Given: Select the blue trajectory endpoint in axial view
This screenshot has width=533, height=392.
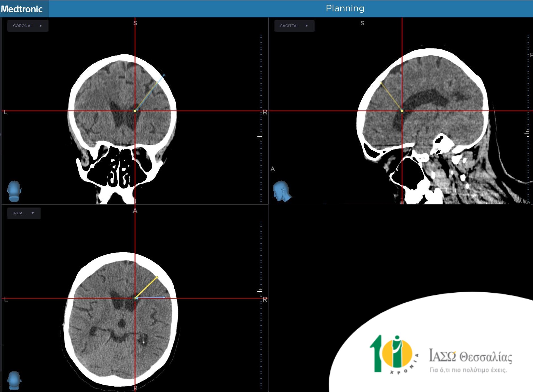Looking at the screenshot, I should pos(164,297).
